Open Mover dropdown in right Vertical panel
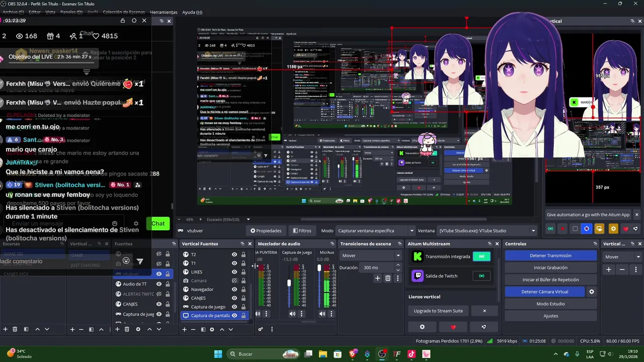This screenshot has width=644, height=362. 623,256
